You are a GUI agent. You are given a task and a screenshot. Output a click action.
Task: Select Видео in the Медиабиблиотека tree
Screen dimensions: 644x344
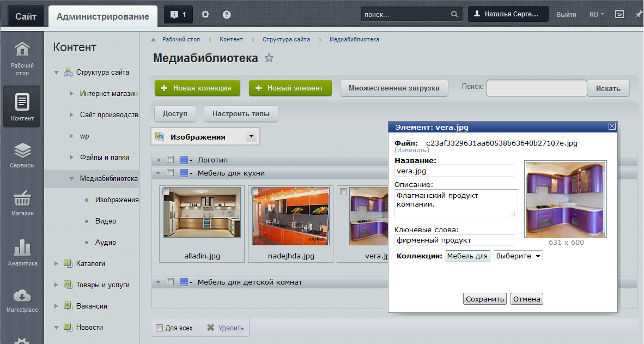coord(105,221)
